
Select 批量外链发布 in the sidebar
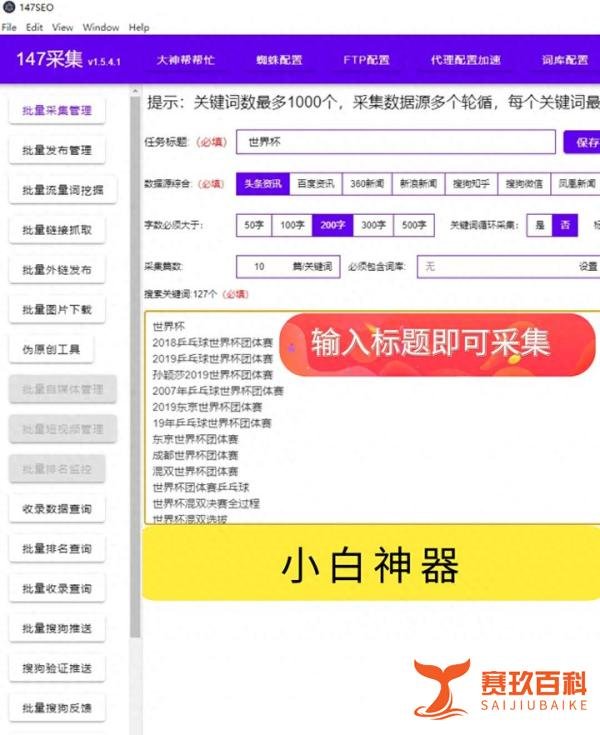(x=57, y=270)
